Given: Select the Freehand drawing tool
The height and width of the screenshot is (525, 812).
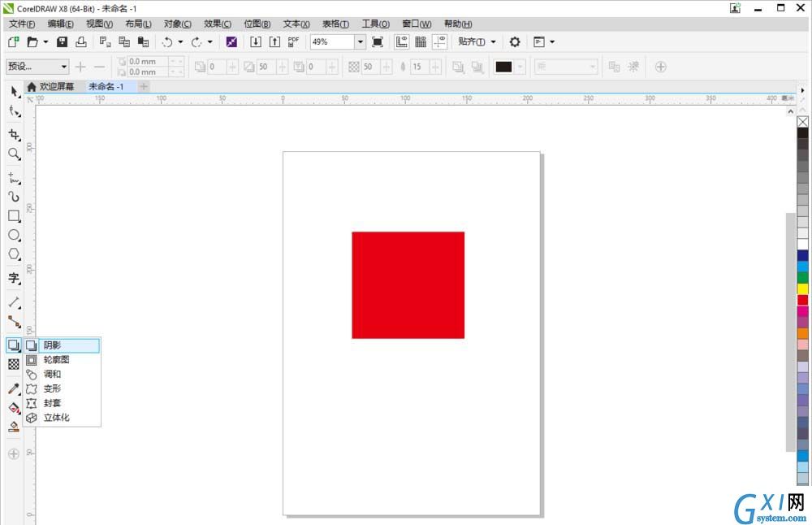Looking at the screenshot, I should coord(14,178).
